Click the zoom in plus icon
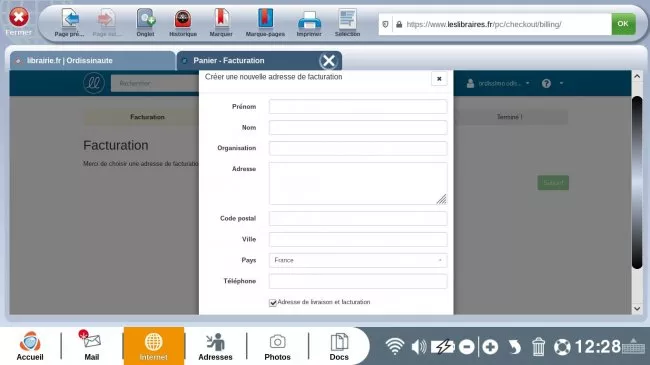This screenshot has height=365, width=650. point(490,347)
